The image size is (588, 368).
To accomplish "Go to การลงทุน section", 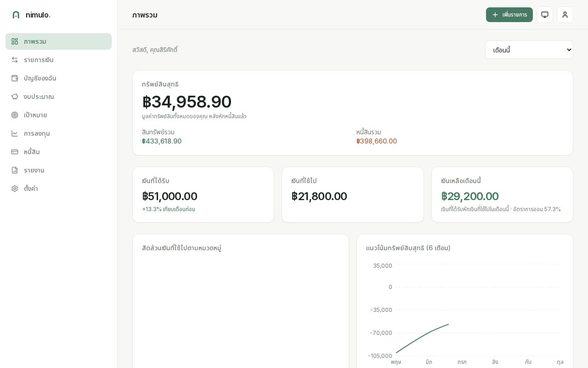I will click(x=58, y=133).
